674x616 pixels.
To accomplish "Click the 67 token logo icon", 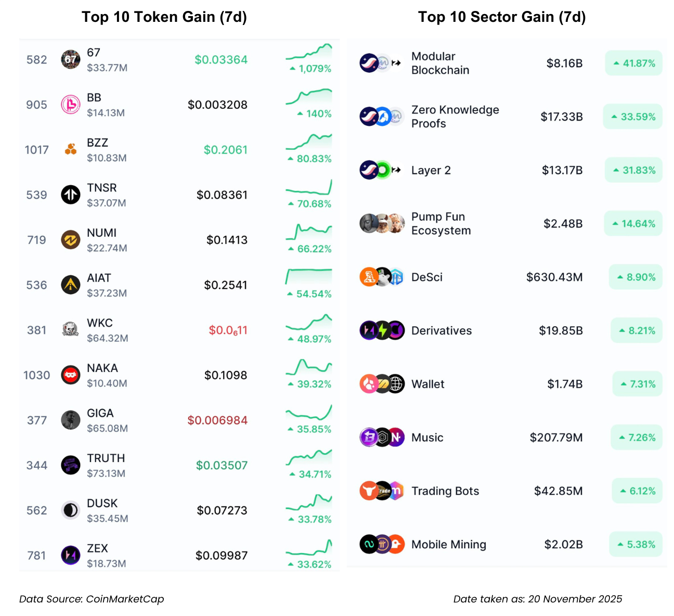I will coord(71,60).
